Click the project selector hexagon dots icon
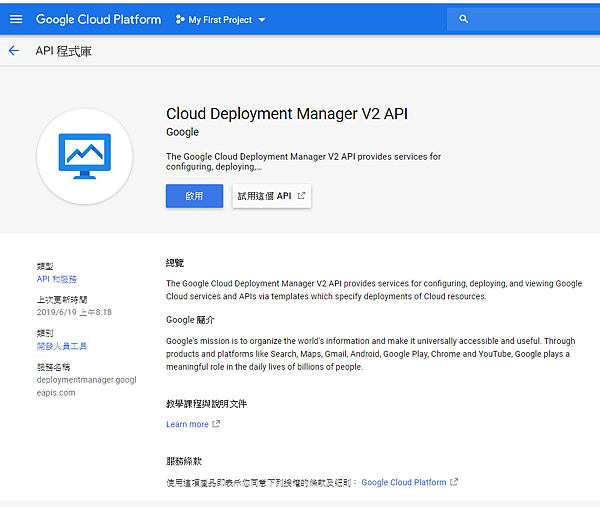 pyautogui.click(x=179, y=19)
